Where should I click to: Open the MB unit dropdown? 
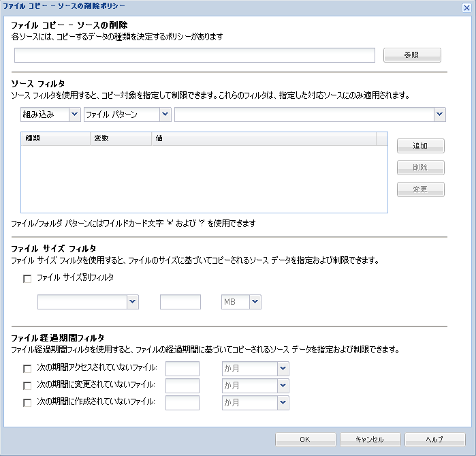click(255, 302)
